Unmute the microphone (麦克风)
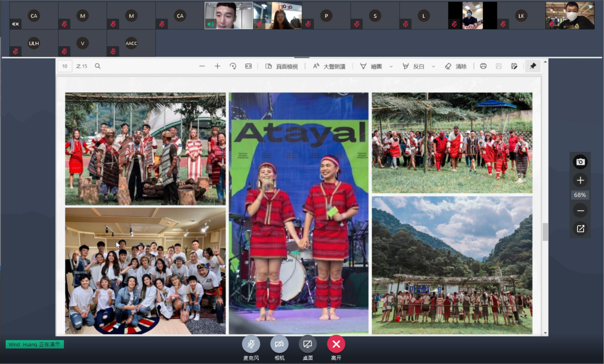 click(x=251, y=344)
